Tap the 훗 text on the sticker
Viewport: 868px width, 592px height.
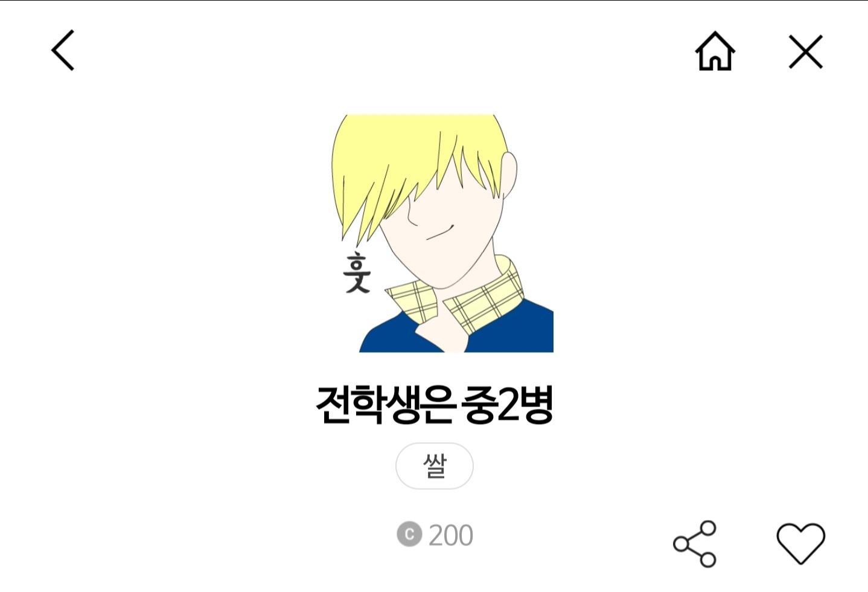[x=356, y=272]
